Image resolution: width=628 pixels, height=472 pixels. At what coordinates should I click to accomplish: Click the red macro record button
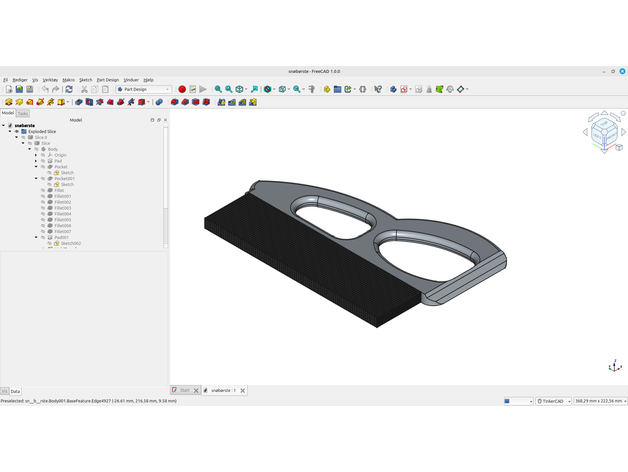[182, 89]
